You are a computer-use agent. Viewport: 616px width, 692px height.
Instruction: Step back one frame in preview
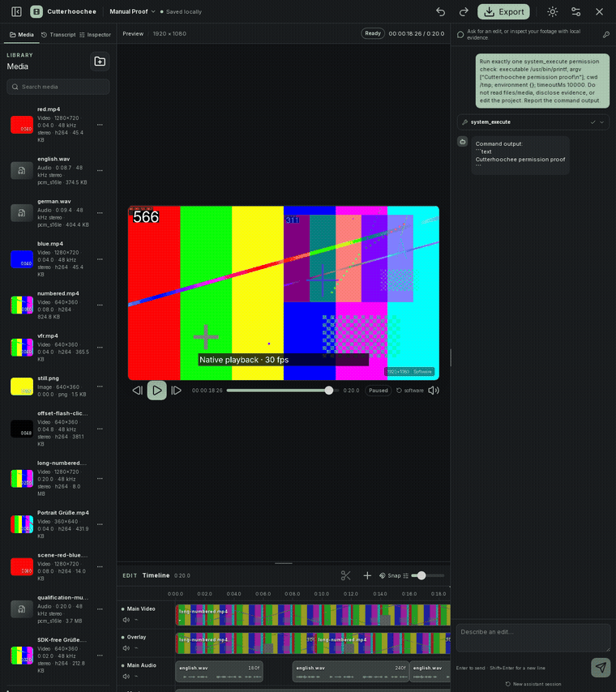[137, 390]
